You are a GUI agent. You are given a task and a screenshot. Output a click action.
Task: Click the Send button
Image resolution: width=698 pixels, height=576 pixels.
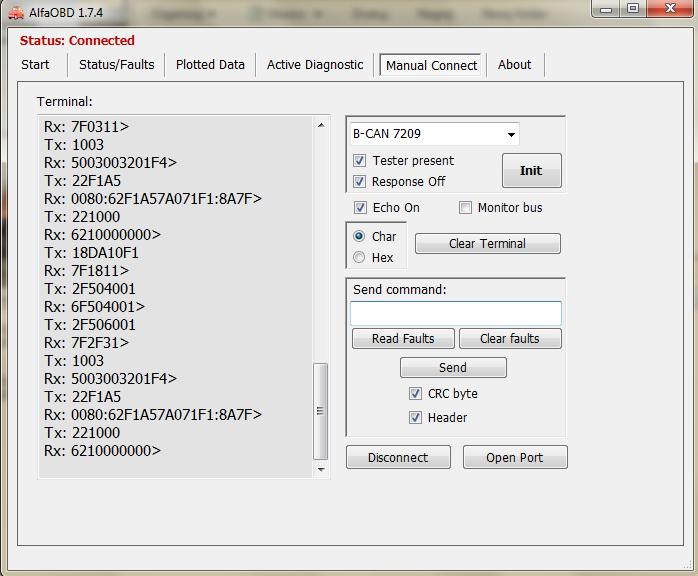click(453, 368)
